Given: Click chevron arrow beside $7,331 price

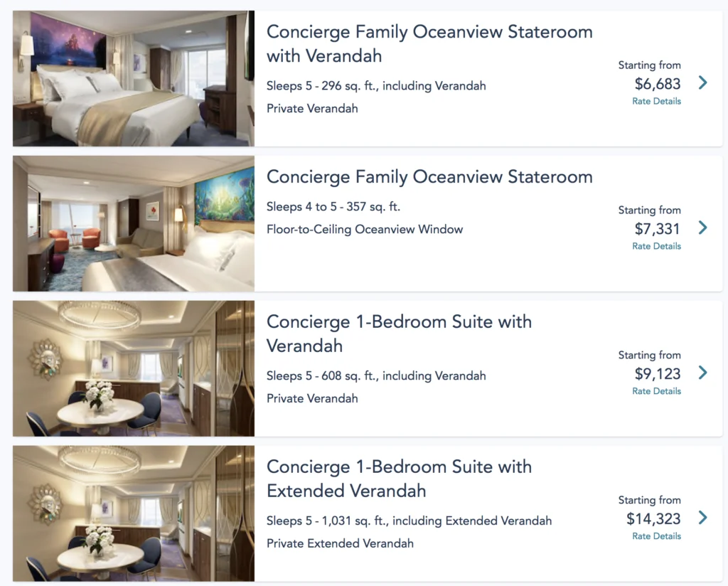Looking at the screenshot, I should (x=702, y=228).
